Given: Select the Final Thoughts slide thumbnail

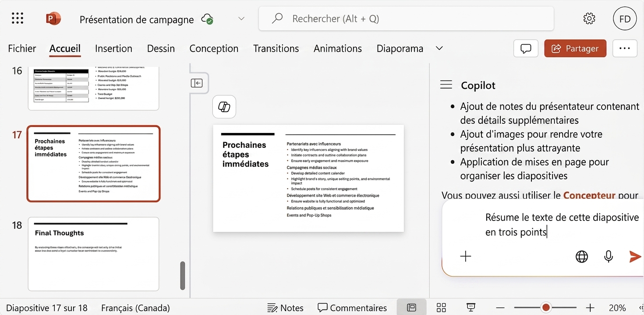Looking at the screenshot, I should click(x=93, y=254).
